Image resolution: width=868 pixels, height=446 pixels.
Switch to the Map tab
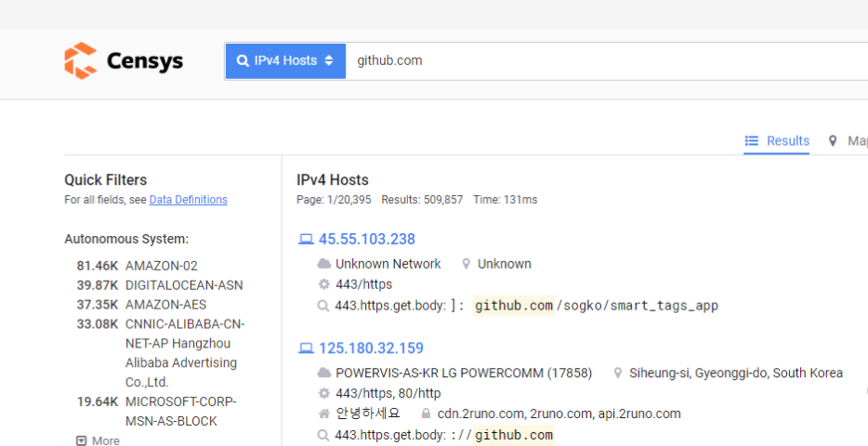[x=848, y=141]
